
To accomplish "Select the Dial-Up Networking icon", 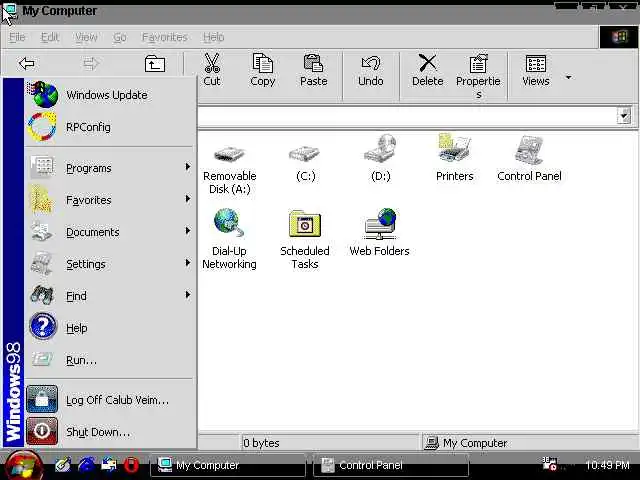I will pyautogui.click(x=229, y=239).
